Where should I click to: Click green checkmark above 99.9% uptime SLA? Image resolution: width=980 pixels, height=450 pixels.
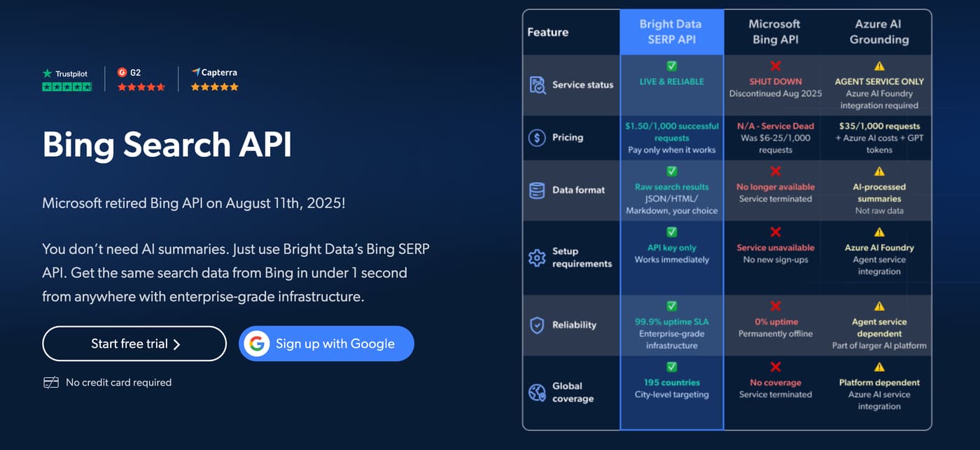671,306
